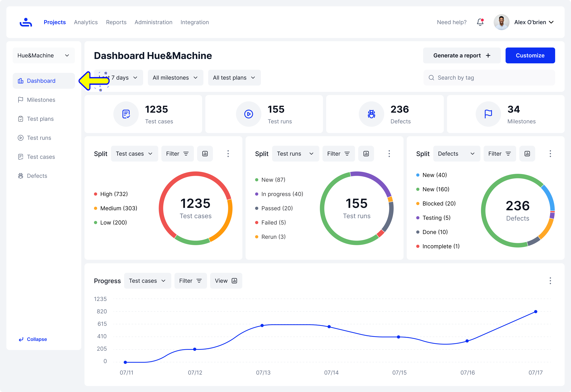The image size is (571, 392).
Task: Click the Search by tag field
Action: pos(489,78)
